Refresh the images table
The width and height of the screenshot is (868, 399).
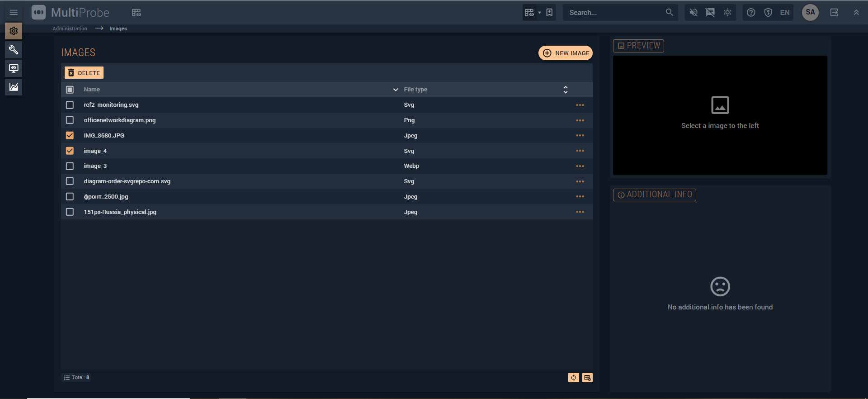coord(573,378)
